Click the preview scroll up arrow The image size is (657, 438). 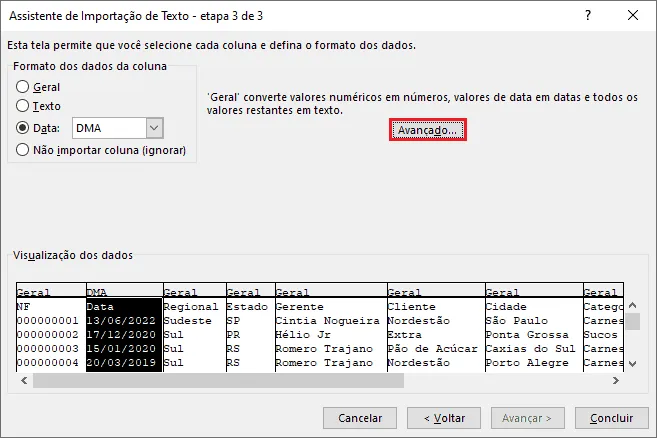pyautogui.click(x=633, y=305)
